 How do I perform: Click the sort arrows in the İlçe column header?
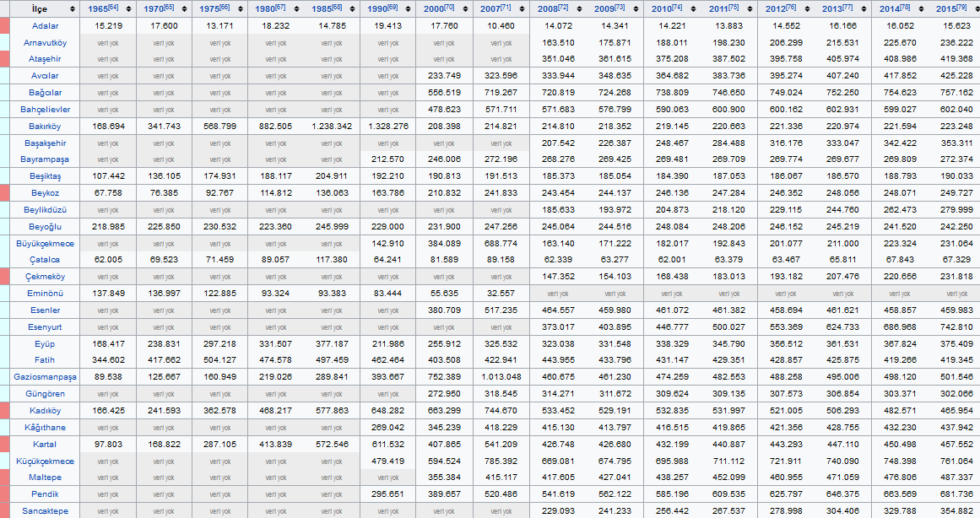(73, 8)
